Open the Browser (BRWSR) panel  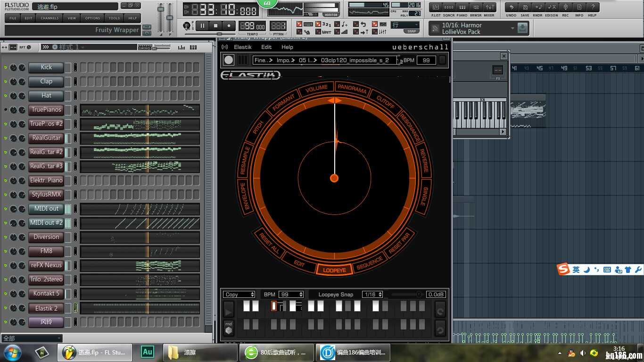476,7
